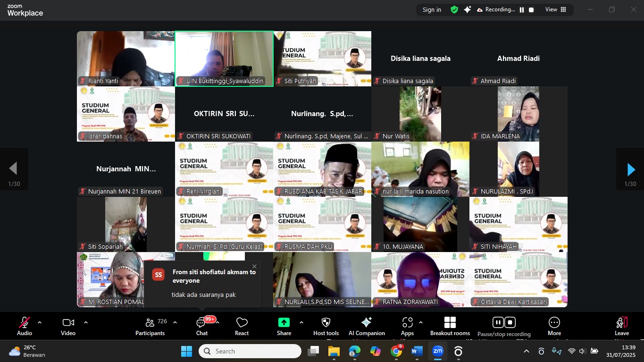Click the green Share screen icon
Viewport: 644px width, 362px height.
(x=284, y=322)
